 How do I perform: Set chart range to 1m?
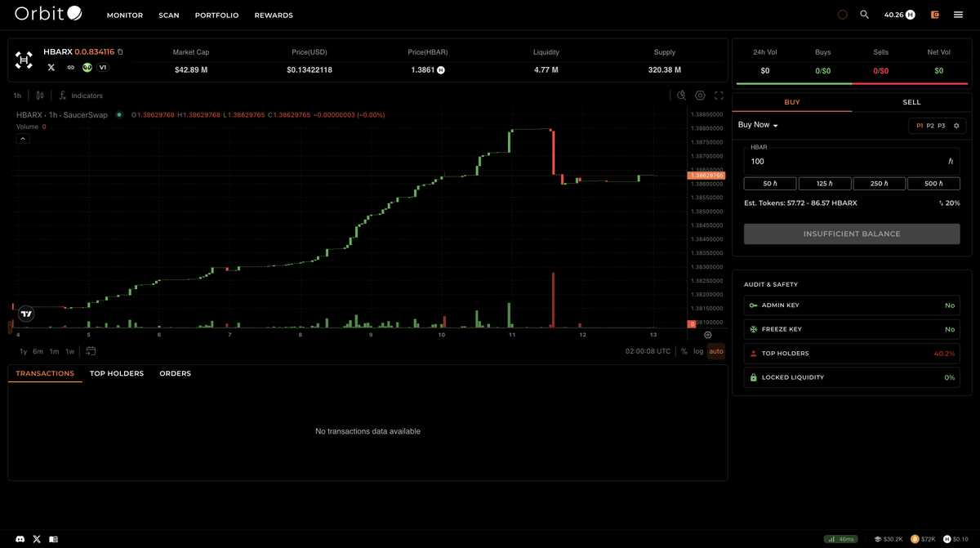tap(54, 351)
